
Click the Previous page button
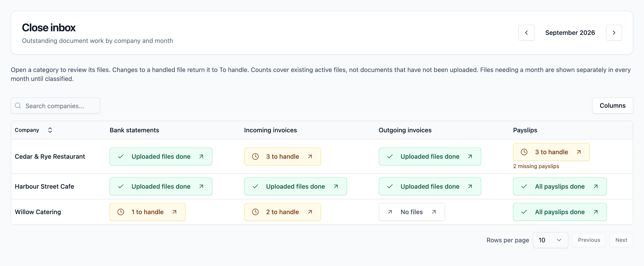tap(589, 240)
